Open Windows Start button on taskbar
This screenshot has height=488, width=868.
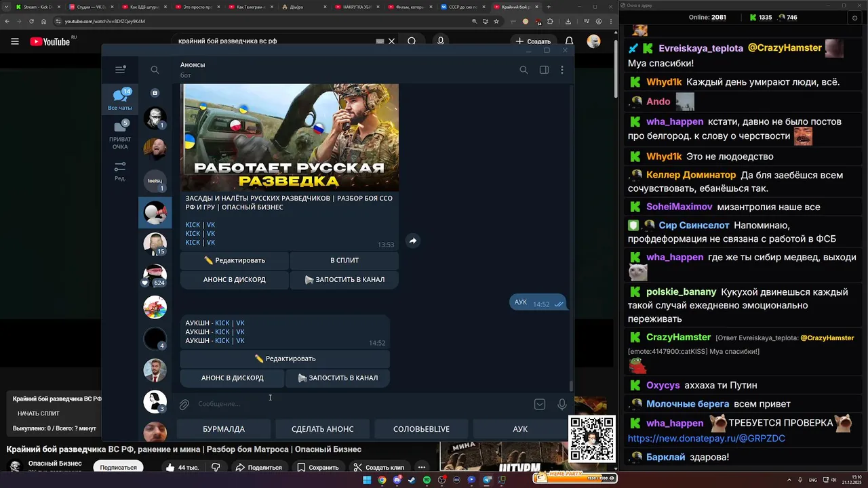tap(367, 480)
